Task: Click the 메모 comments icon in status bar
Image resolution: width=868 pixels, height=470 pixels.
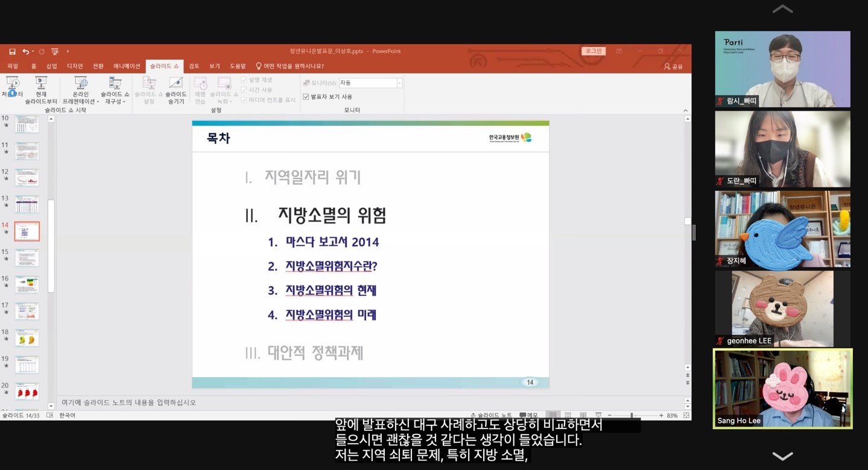Action: 522,415
